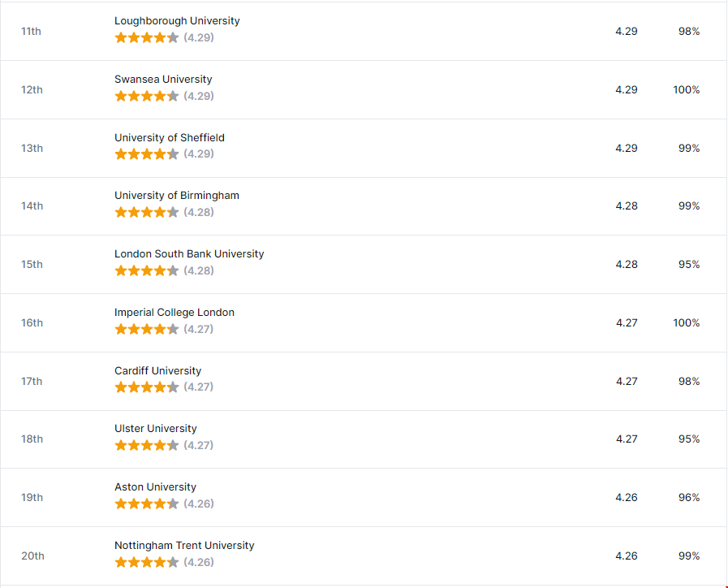Click Loughborough University's star rating icons
The width and height of the screenshot is (728, 588).
click(146, 37)
